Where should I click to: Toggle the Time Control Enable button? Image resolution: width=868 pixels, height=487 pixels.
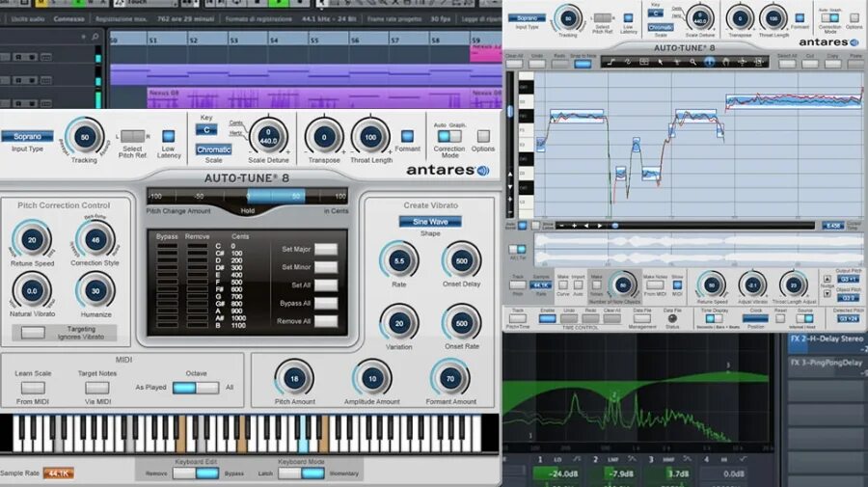point(547,319)
